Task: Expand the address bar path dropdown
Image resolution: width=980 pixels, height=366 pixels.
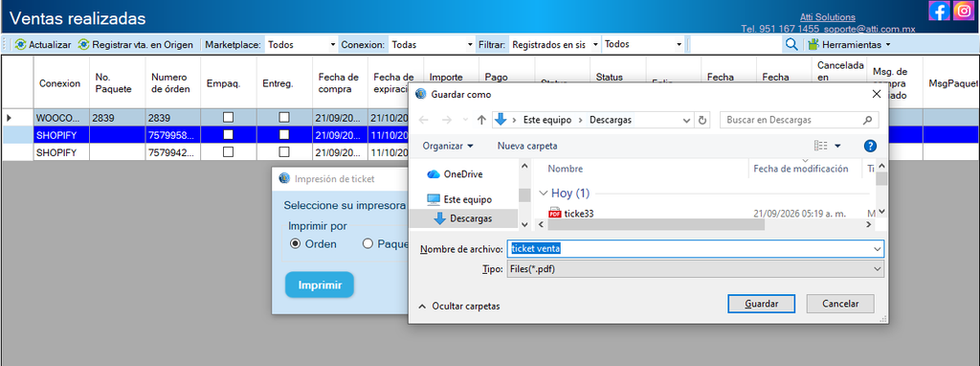Action: pyautogui.click(x=687, y=120)
